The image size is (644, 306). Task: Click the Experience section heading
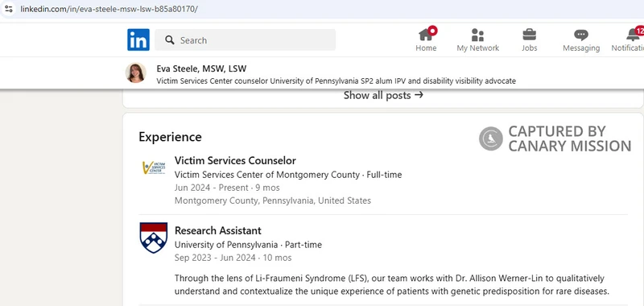tap(170, 137)
